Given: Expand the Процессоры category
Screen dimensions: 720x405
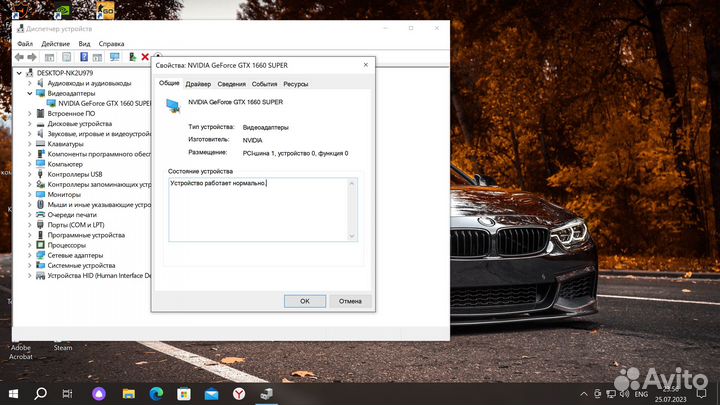Looking at the screenshot, I should pyautogui.click(x=29, y=245).
